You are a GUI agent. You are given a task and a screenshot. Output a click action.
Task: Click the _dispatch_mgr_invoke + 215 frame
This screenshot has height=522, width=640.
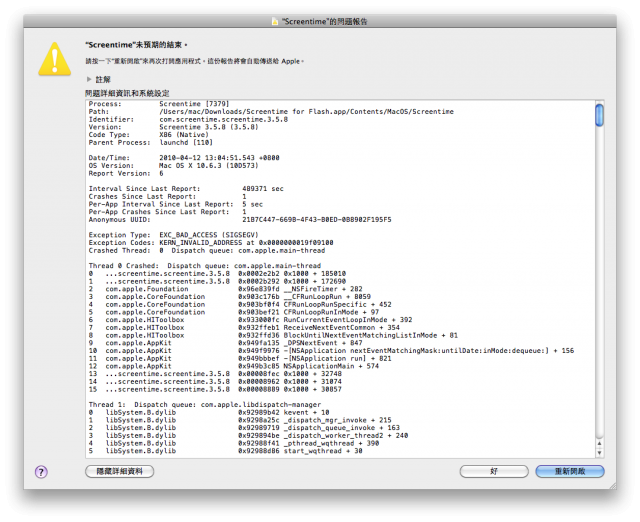point(240,420)
